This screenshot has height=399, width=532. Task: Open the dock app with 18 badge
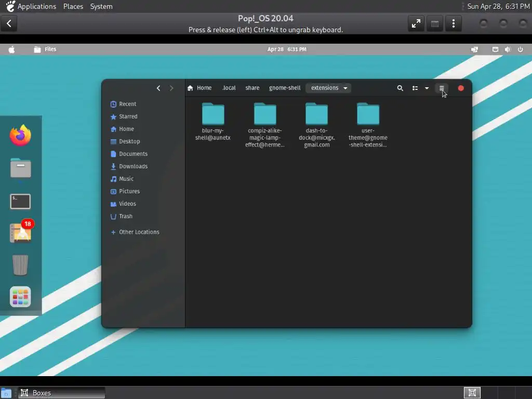[20, 232]
